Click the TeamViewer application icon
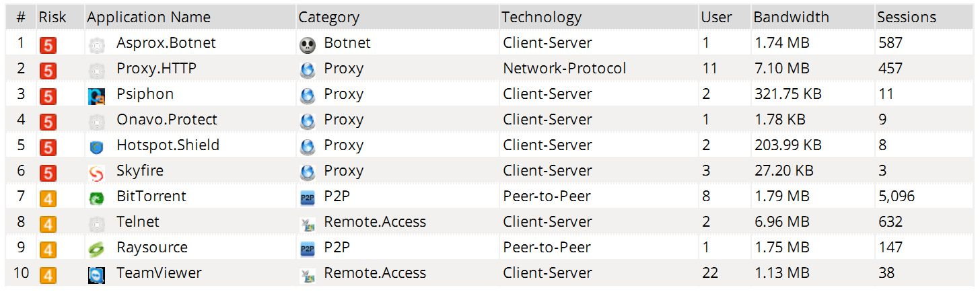Viewport: 980px width, 292px height. (x=96, y=275)
